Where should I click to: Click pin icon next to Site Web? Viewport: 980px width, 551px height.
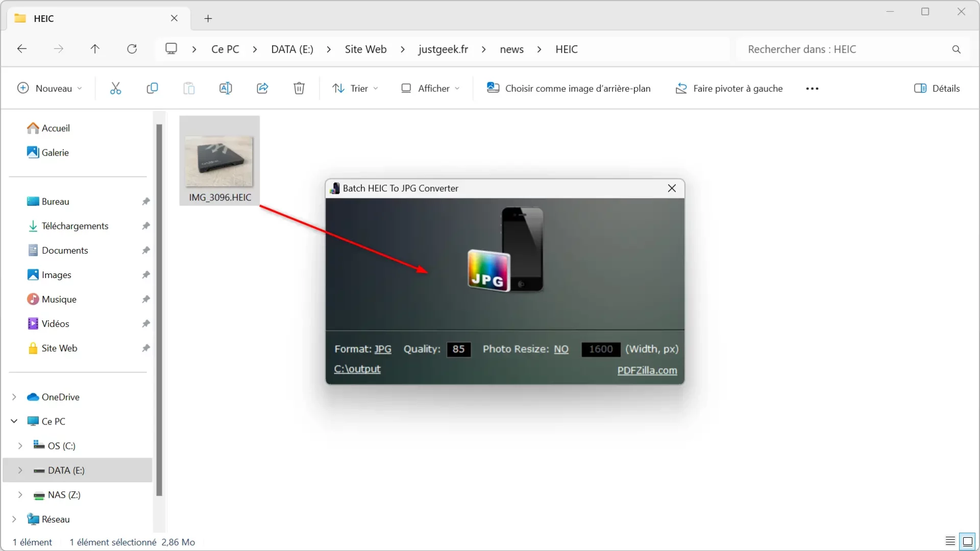[x=146, y=348]
